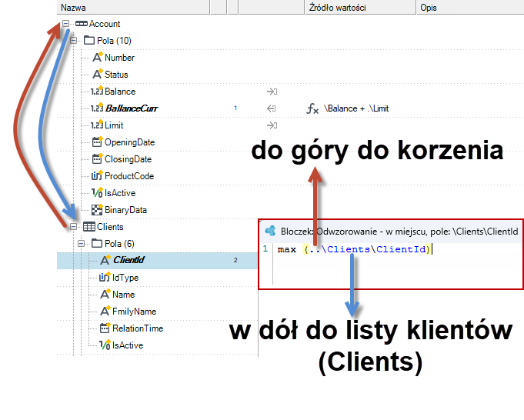Click the Bloczek Odwzorowanie title text
The width and height of the screenshot is (524, 420).
(x=399, y=232)
